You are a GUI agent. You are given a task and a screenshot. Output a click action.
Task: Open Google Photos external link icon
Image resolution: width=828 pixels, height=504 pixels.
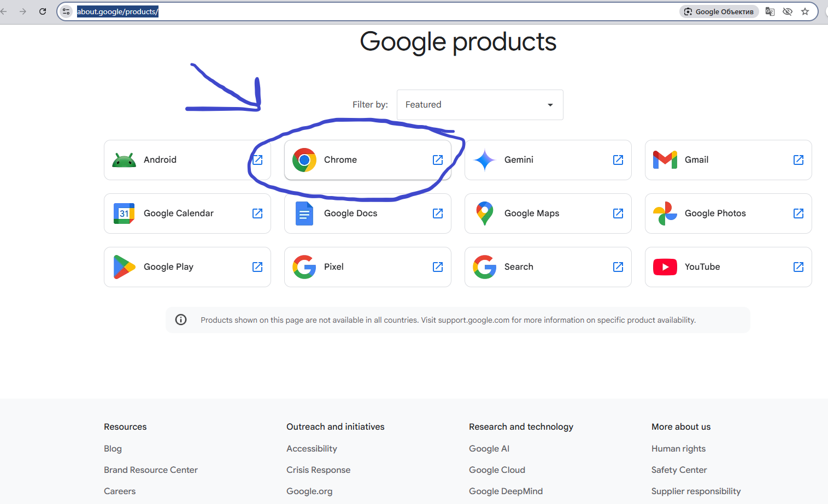pos(798,214)
